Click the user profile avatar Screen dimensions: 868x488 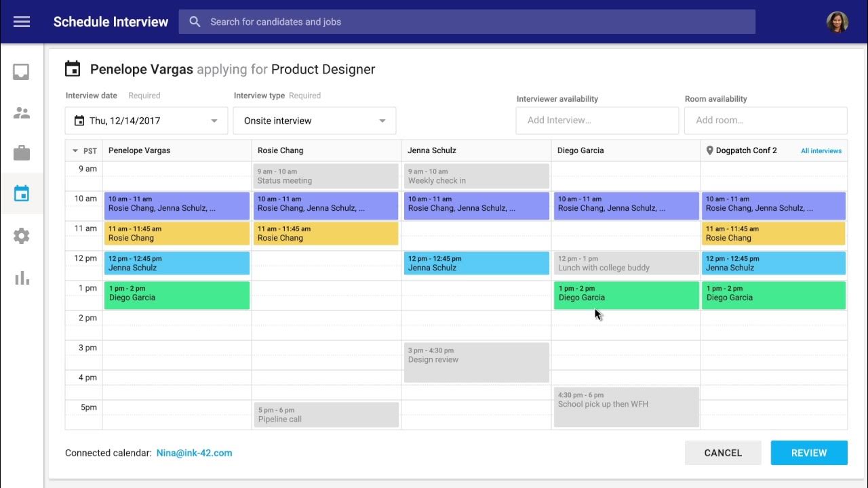coord(837,22)
